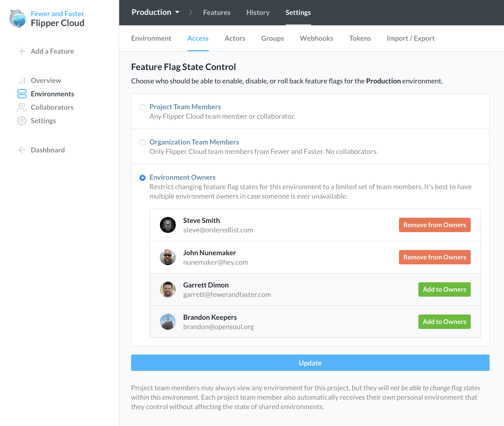Open the Import / Export tab
Screen dimensions: 504x426
tap(410, 38)
